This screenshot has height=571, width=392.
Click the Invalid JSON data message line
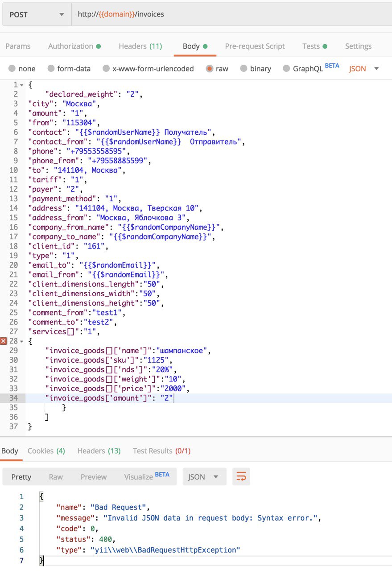click(189, 518)
